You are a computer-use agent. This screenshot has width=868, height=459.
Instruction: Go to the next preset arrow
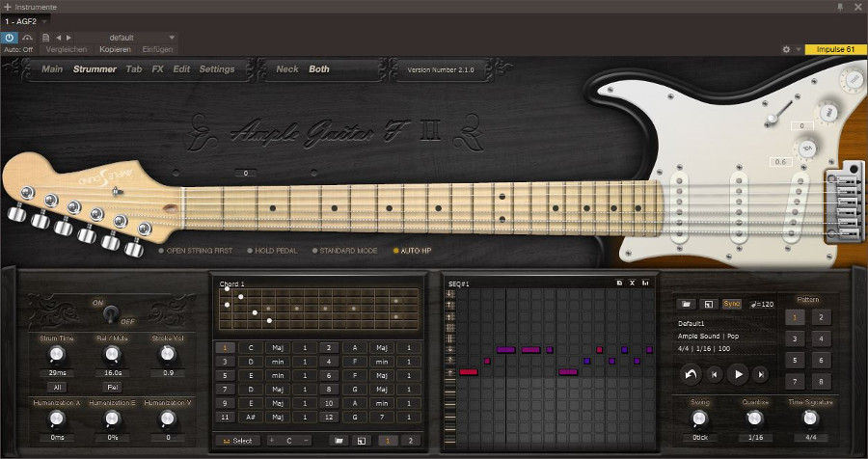(x=68, y=38)
